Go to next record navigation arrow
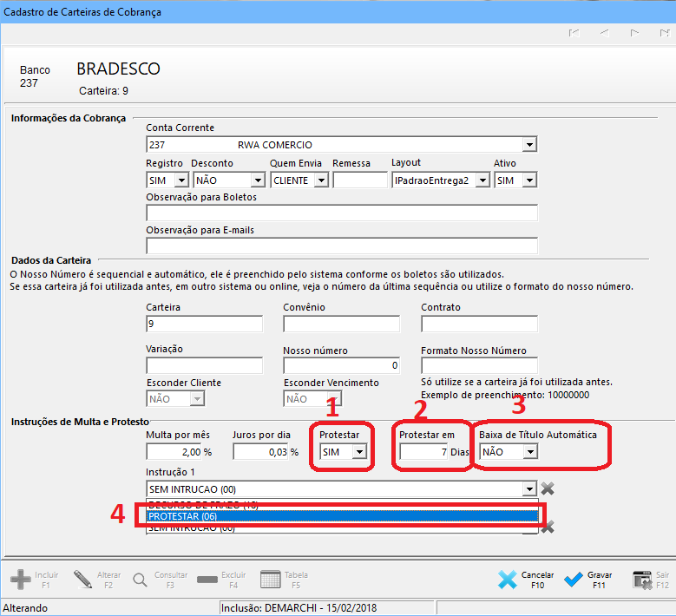This screenshot has width=676, height=616. (634, 33)
